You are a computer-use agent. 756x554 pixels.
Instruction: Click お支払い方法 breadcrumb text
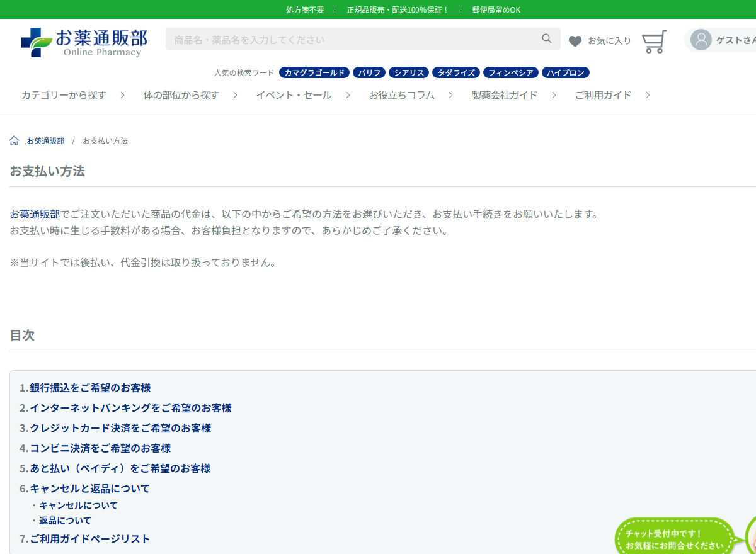105,141
